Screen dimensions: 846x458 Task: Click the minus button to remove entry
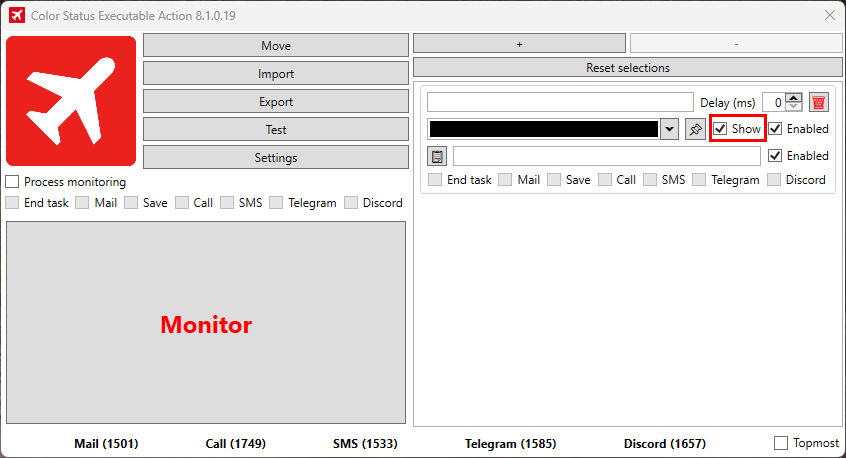pyautogui.click(x=736, y=44)
